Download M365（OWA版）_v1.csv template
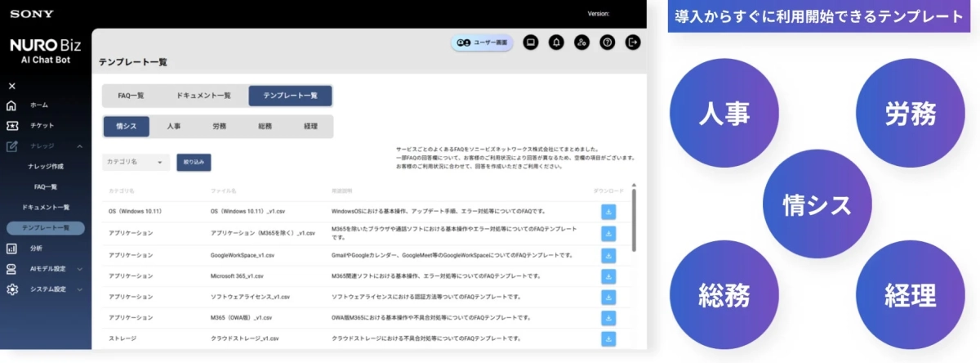 coord(608,317)
